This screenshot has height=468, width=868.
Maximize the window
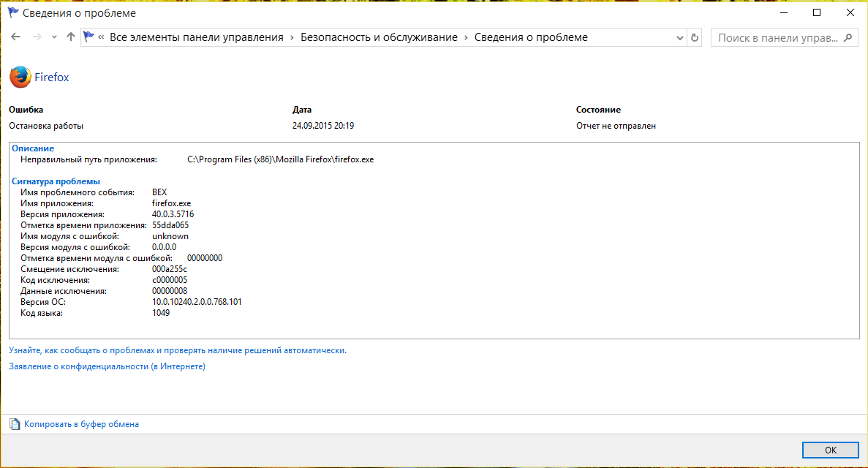[817, 12]
